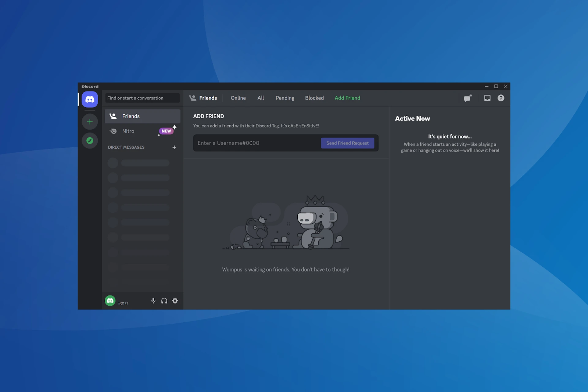The height and width of the screenshot is (392, 588).
Task: Click the Active Now heading
Action: point(412,119)
